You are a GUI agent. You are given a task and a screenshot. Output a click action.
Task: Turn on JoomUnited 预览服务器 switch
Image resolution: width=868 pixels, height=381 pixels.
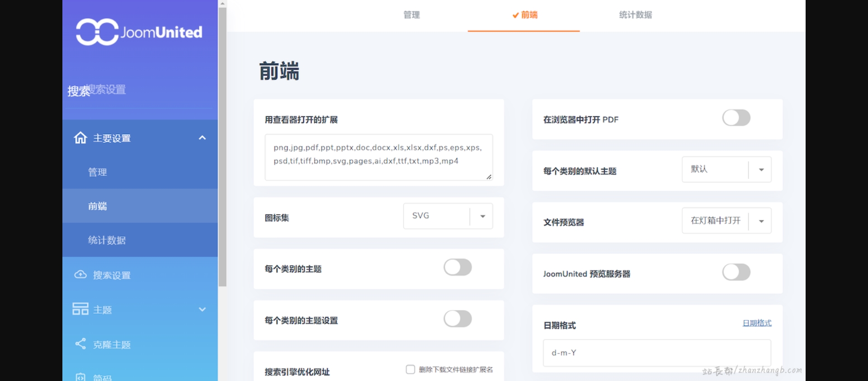point(736,272)
